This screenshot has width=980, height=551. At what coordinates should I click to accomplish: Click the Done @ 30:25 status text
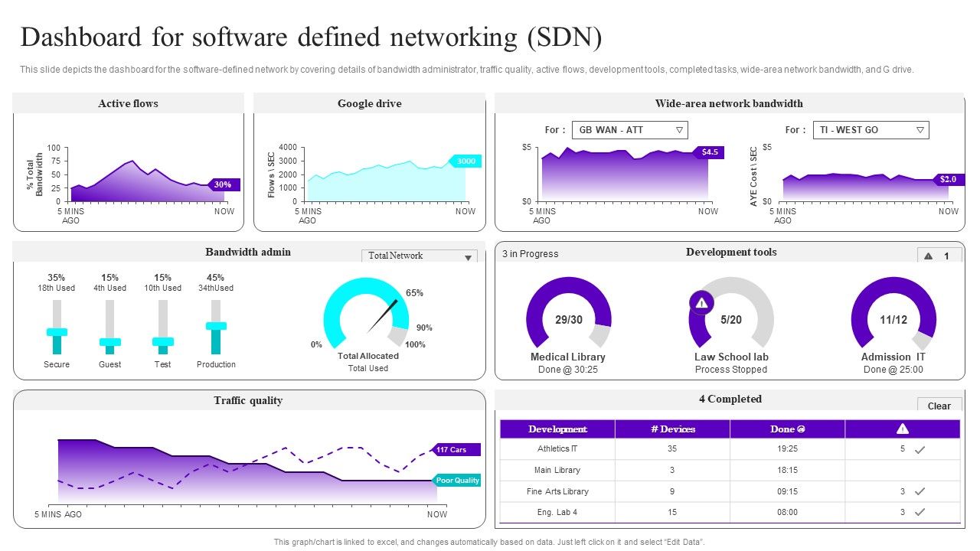coord(568,370)
